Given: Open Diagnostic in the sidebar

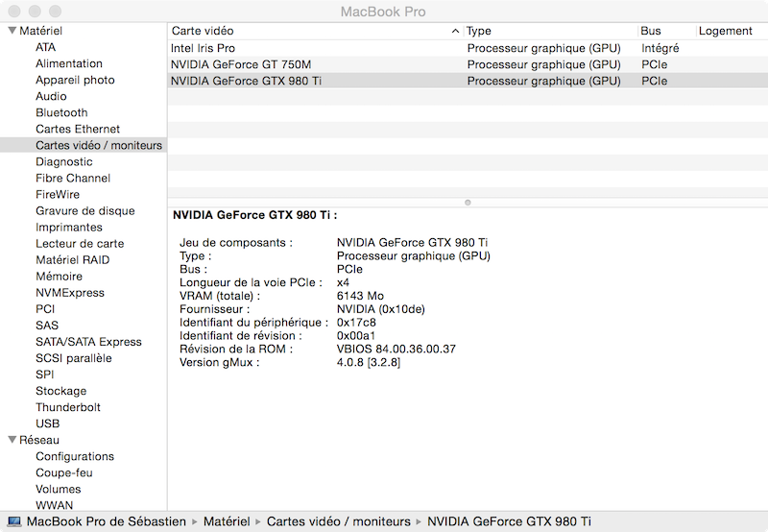Looking at the screenshot, I should tap(63, 161).
